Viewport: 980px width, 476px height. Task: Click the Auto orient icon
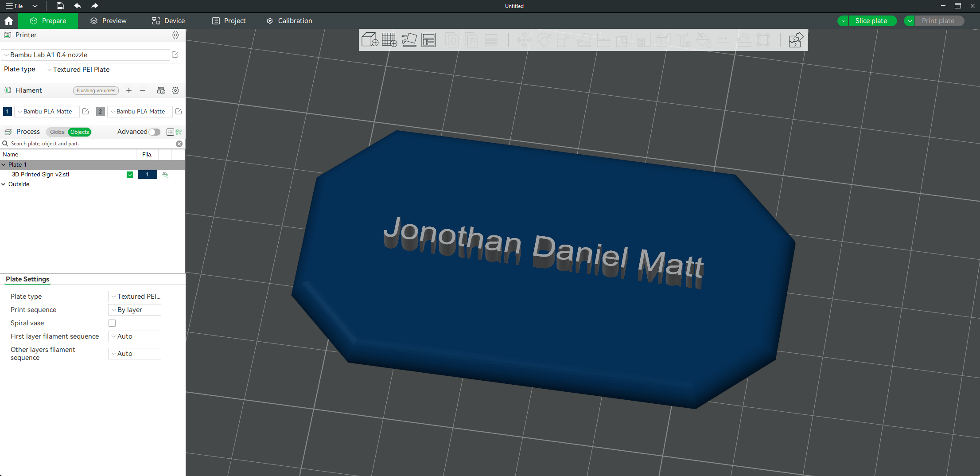409,40
